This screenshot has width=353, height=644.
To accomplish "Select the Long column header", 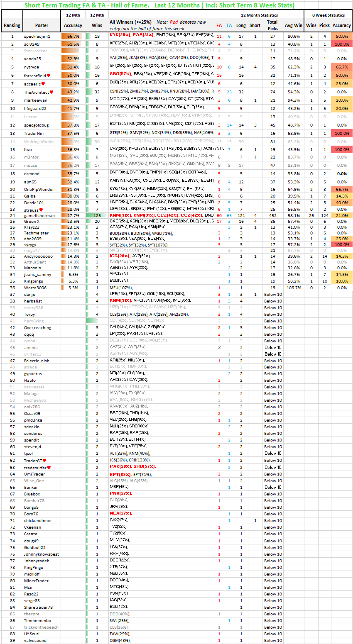I will click(x=241, y=25).
